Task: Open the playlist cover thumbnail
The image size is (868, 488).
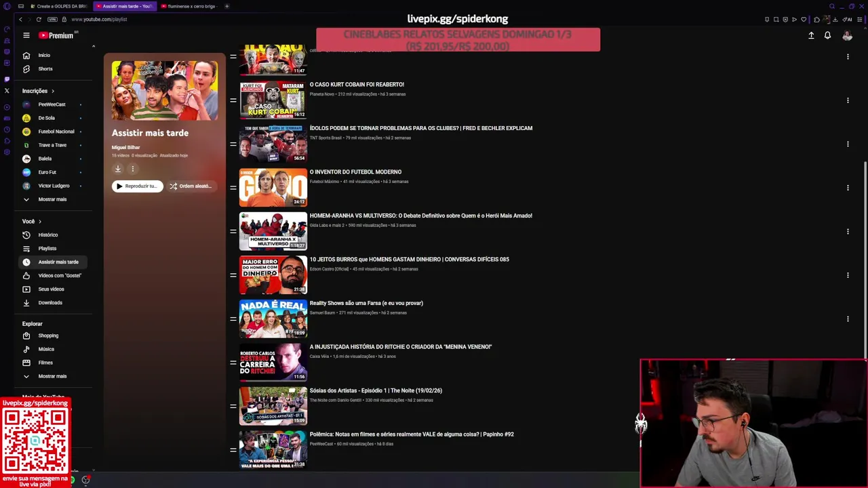Action: click(x=165, y=90)
